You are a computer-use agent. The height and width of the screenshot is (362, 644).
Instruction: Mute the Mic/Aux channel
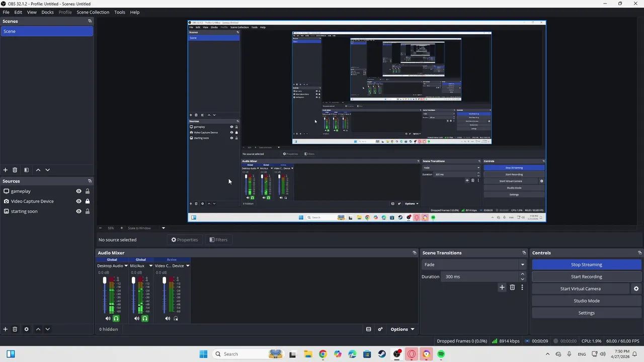(137, 318)
